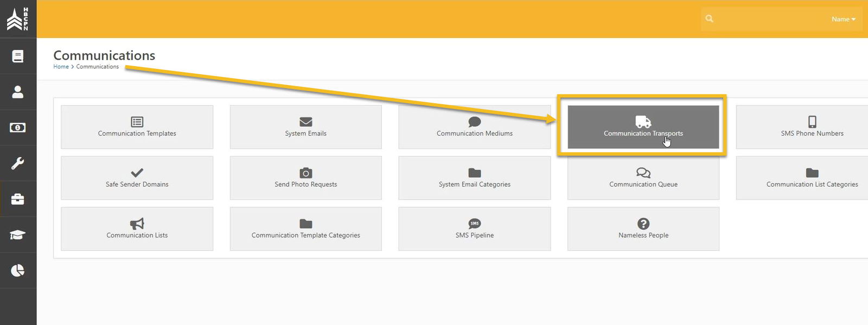Open the person icon in sidebar

18,92
